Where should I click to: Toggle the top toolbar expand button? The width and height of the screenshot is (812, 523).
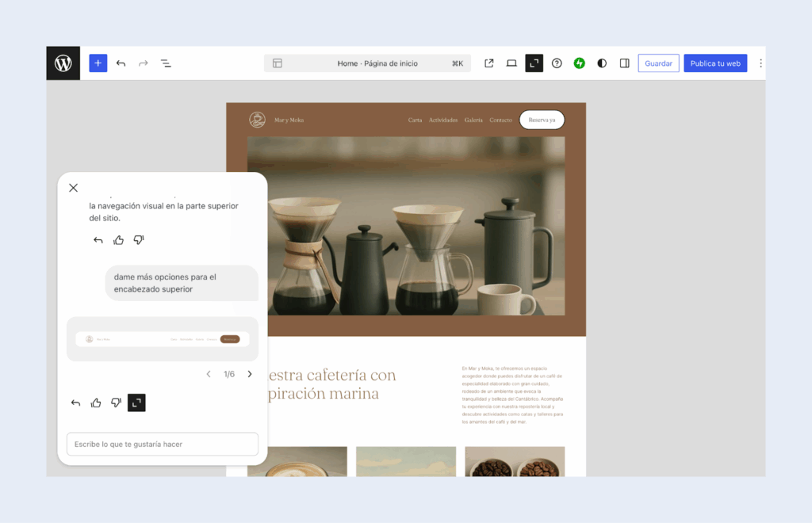coord(534,63)
